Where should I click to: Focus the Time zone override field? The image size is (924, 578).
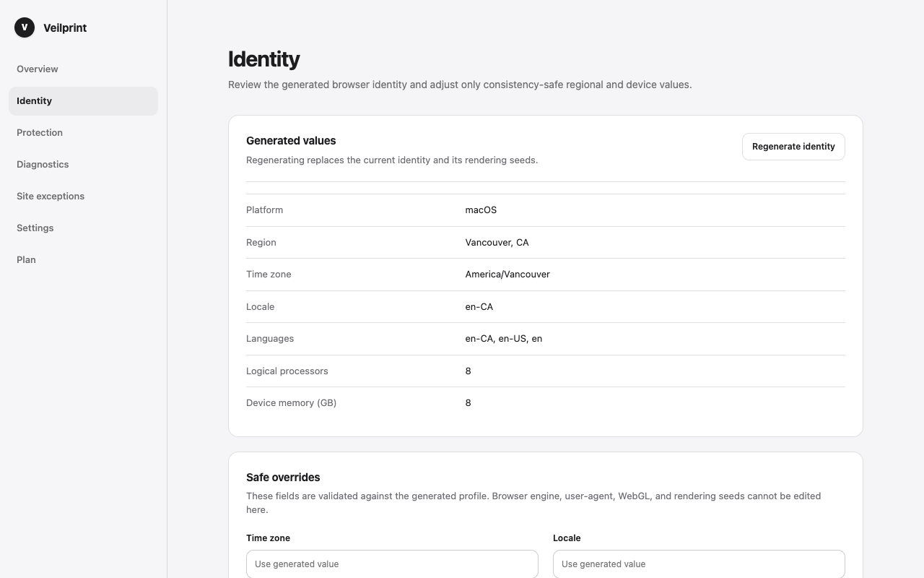tap(392, 564)
